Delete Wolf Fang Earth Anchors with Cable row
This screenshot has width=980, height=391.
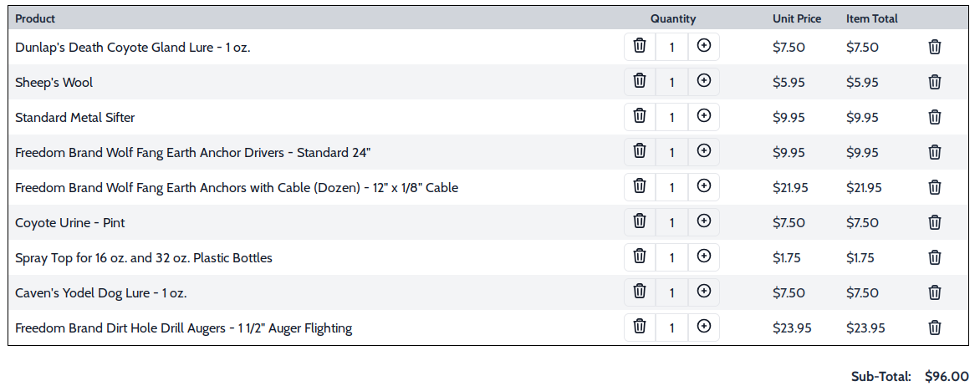(x=934, y=187)
